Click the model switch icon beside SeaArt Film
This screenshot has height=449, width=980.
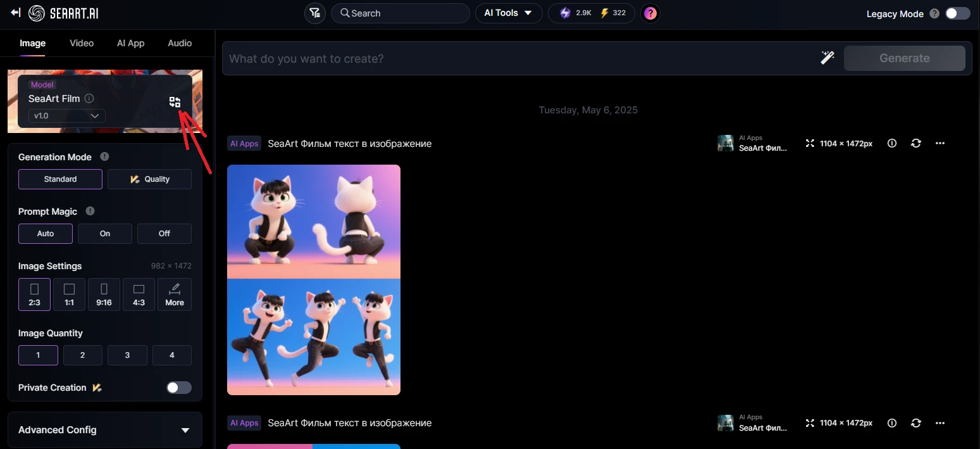click(x=175, y=102)
